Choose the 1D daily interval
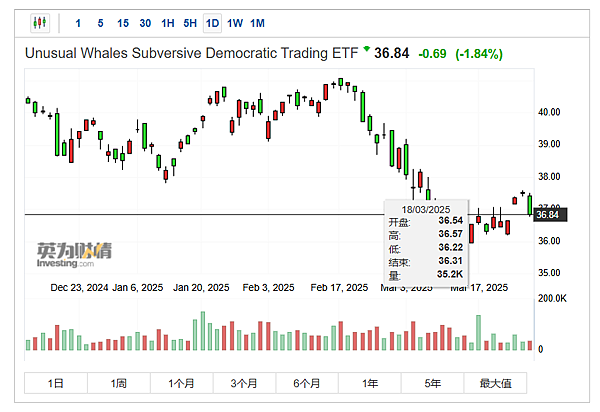This screenshot has height=412, width=600. click(212, 23)
